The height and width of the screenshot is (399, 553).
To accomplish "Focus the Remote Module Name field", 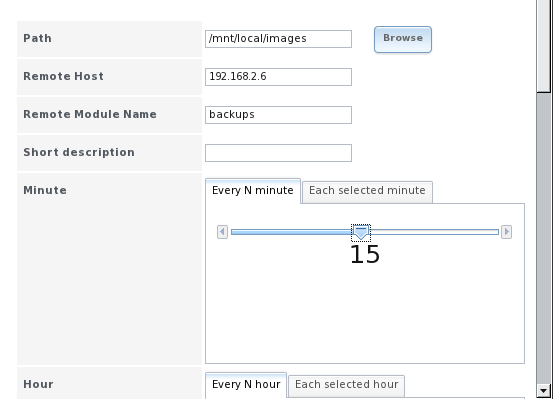I will pyautogui.click(x=278, y=115).
